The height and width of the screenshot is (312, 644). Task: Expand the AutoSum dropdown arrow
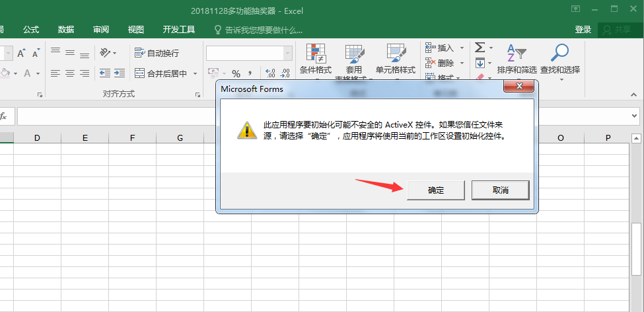pos(490,48)
